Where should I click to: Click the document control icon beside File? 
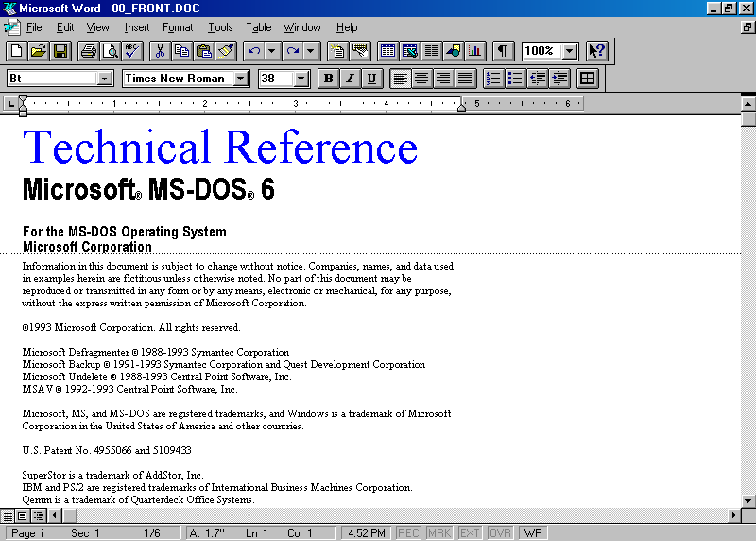11,27
